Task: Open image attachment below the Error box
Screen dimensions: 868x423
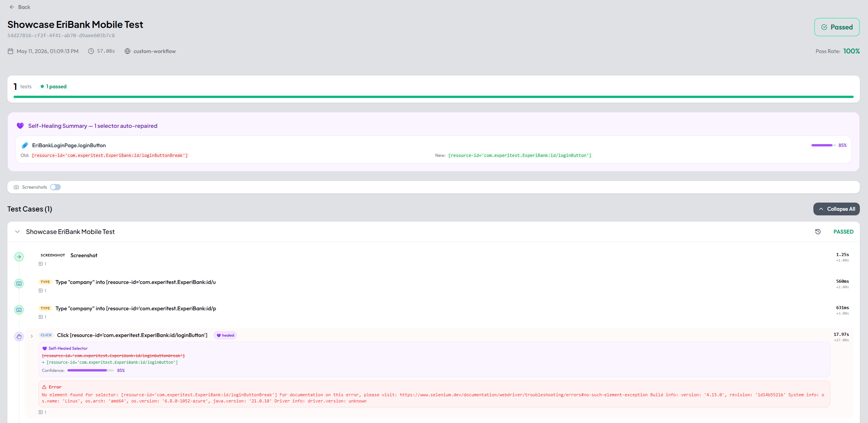Action: coord(42,412)
